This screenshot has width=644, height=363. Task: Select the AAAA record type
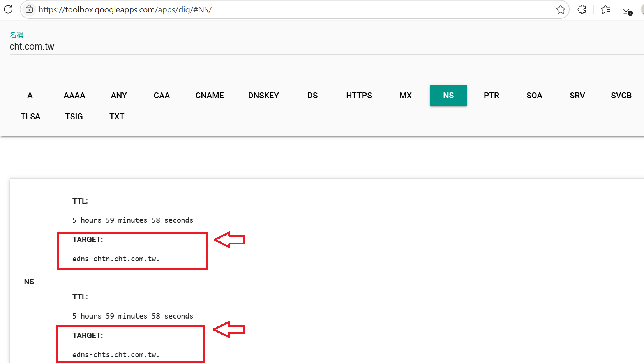click(x=74, y=96)
